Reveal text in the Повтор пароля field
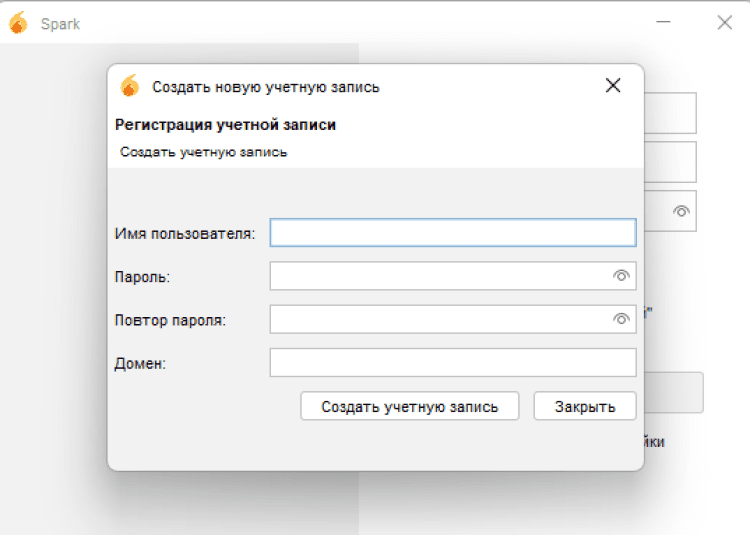This screenshot has width=750, height=535. pos(621,319)
